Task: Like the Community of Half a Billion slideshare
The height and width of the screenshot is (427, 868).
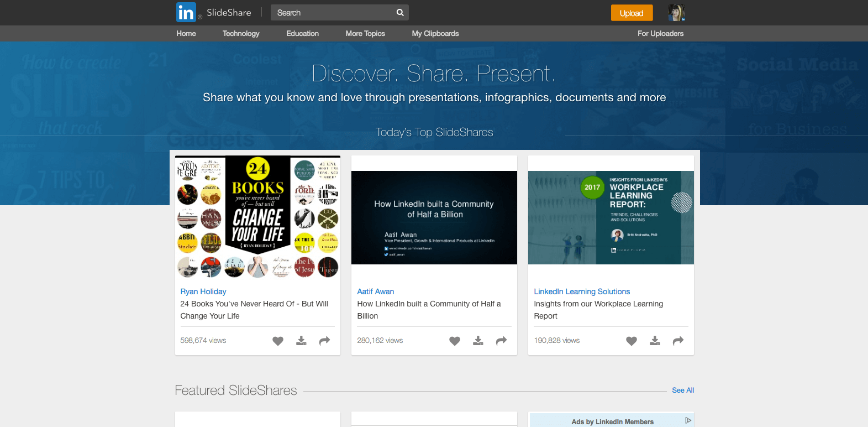Action: click(x=455, y=341)
